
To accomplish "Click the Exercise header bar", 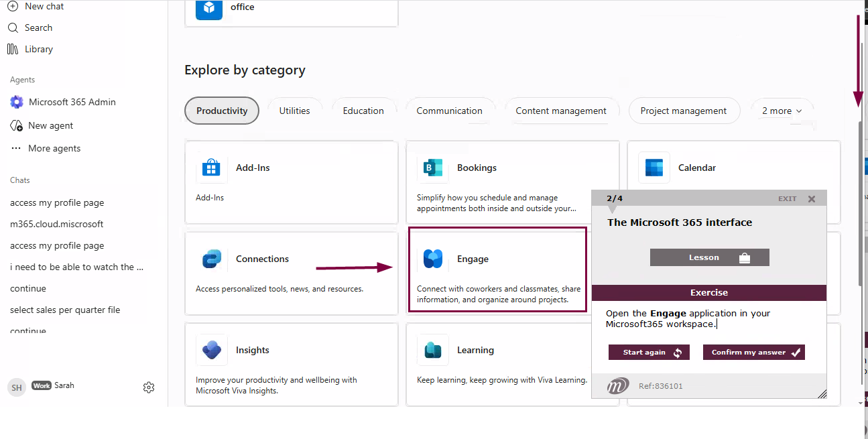I will pos(709,293).
